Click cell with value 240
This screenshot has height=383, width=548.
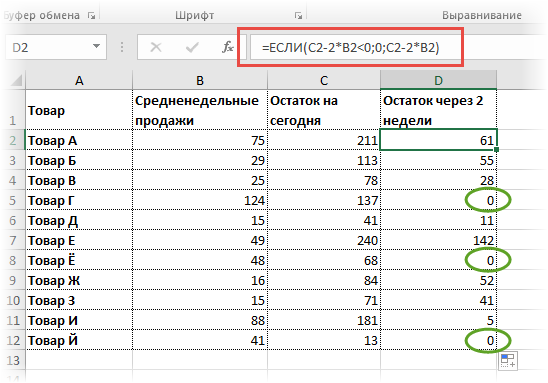point(324,240)
